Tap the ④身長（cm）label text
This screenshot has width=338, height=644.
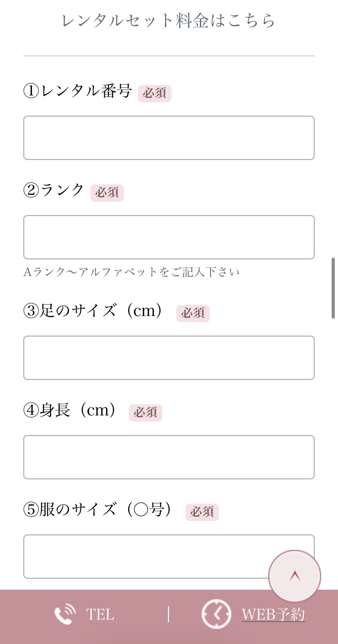70,411
